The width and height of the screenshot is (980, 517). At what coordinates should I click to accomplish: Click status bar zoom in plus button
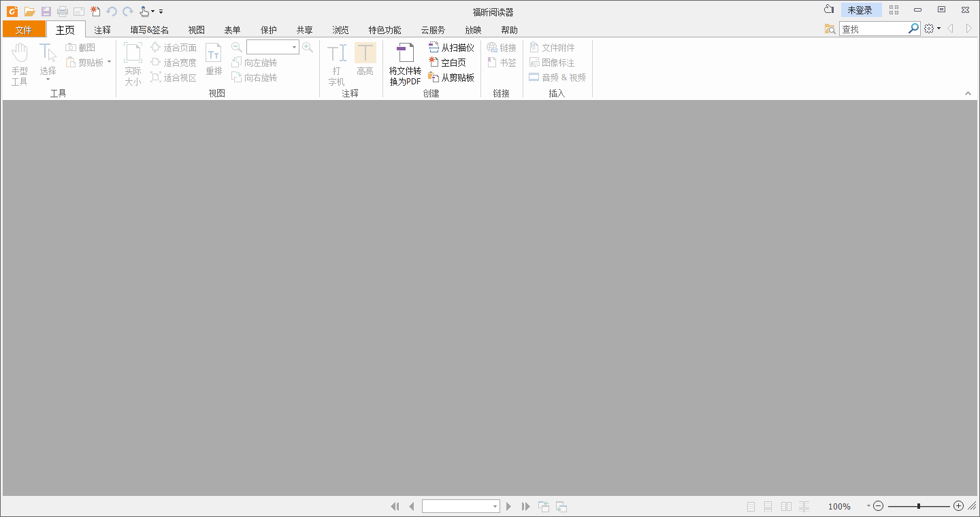pyautogui.click(x=959, y=506)
